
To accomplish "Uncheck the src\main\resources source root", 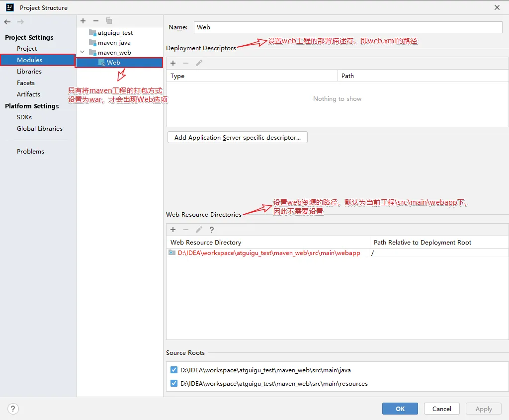I will click(173, 383).
